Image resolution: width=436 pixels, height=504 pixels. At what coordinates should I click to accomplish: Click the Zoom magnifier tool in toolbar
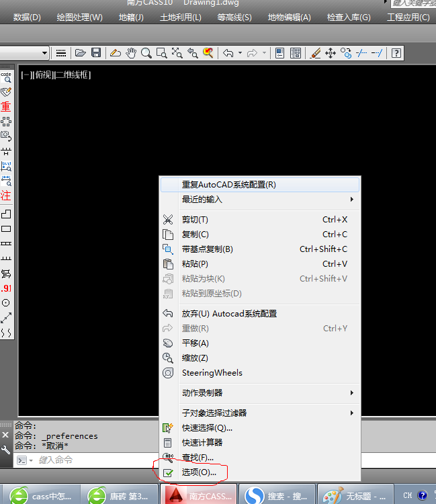point(146,52)
